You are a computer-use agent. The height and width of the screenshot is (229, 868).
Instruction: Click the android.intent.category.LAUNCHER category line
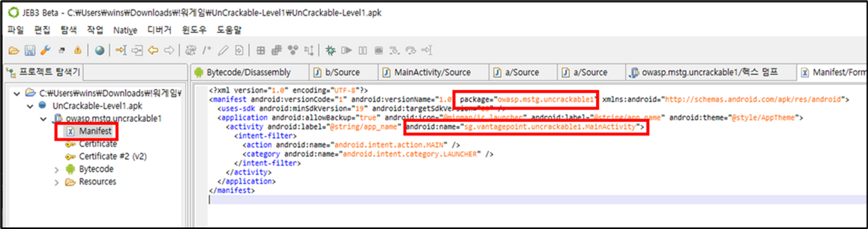click(368, 154)
